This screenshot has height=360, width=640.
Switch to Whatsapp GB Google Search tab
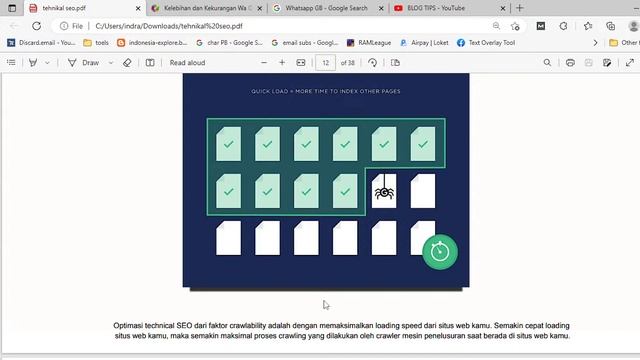[x=328, y=8]
